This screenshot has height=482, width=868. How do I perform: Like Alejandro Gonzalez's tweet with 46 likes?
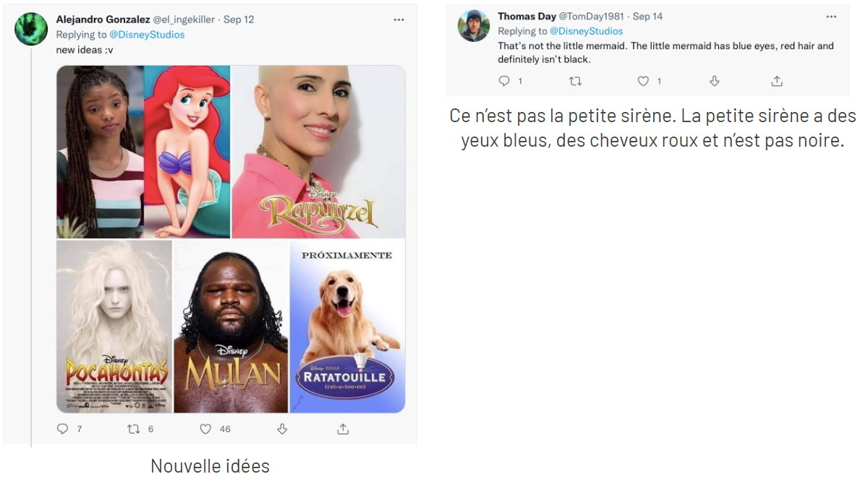(205, 429)
